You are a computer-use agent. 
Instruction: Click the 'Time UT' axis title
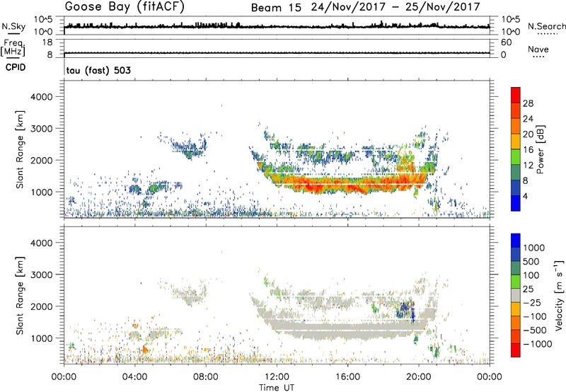pyautogui.click(x=277, y=388)
